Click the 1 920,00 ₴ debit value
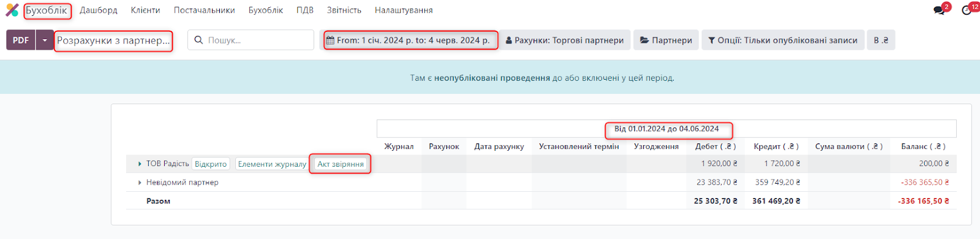Image resolution: width=980 pixels, height=239 pixels. pos(719,164)
